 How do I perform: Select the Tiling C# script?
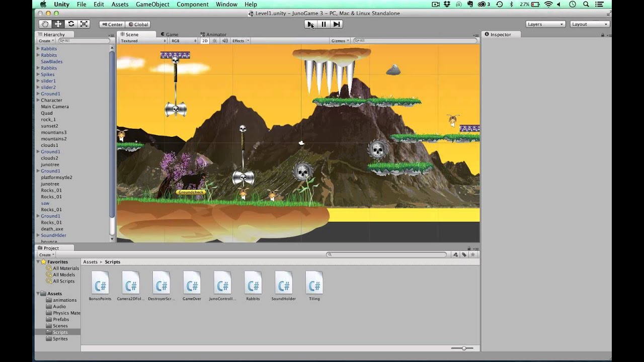(x=314, y=286)
